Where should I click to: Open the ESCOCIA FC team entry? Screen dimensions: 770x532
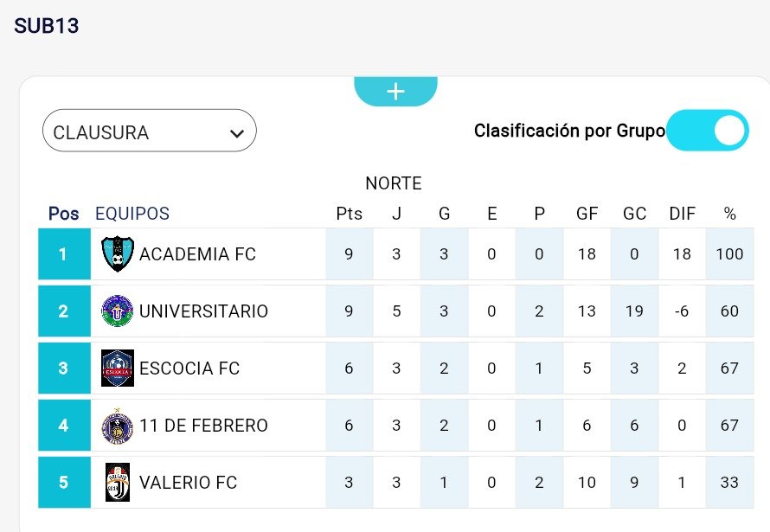coord(189,369)
